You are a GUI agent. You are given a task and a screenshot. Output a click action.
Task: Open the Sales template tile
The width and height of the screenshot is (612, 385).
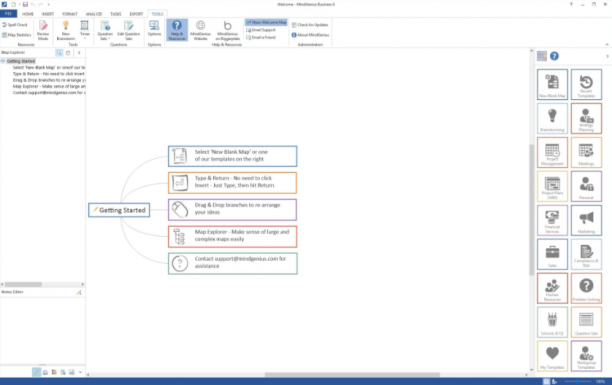tap(552, 254)
